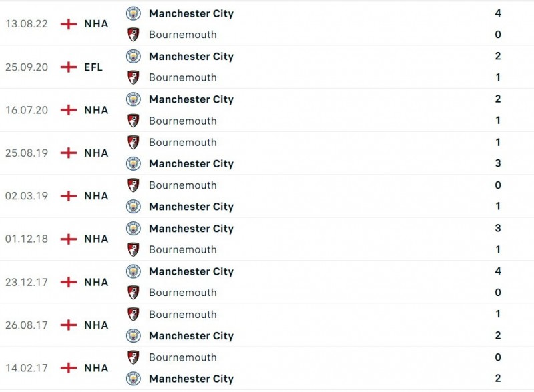Click Manchester City crest in 23.12.17 match

(x=133, y=271)
